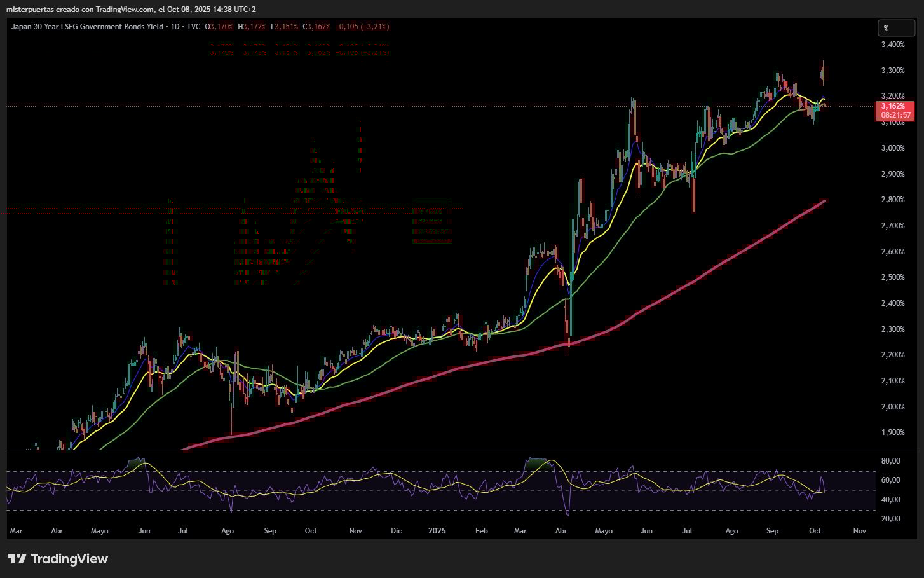Image resolution: width=924 pixels, height=578 pixels.
Task: Click the 60,00 RSI scale label
Action: (x=891, y=480)
